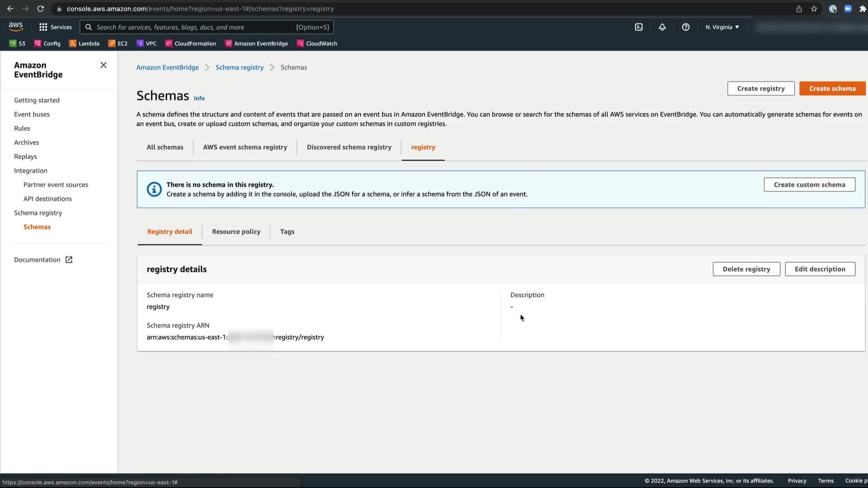The image size is (868, 488).
Task: Switch to the Resource policy tab
Action: pos(236,231)
